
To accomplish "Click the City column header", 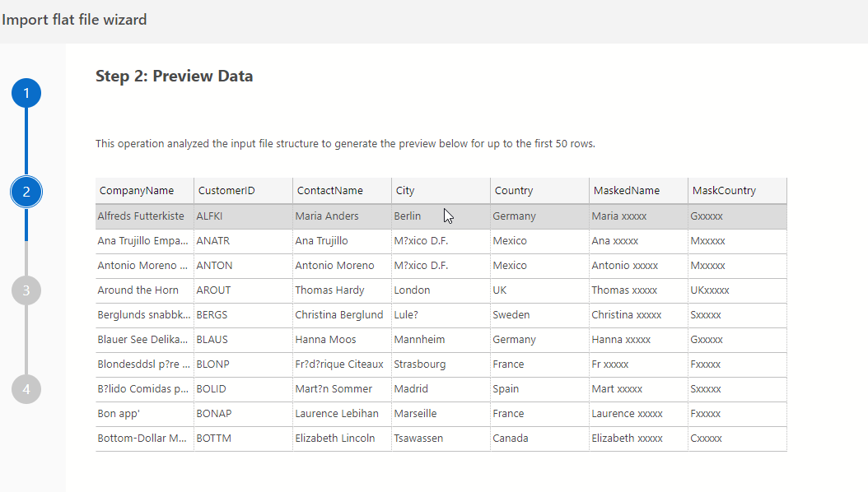I will [x=405, y=191].
